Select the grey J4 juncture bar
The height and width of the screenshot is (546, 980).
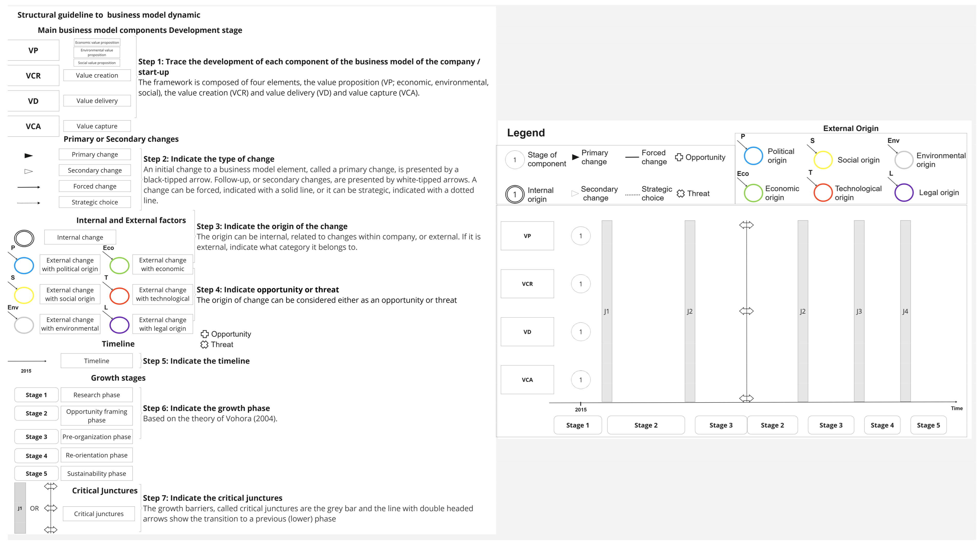906,311
